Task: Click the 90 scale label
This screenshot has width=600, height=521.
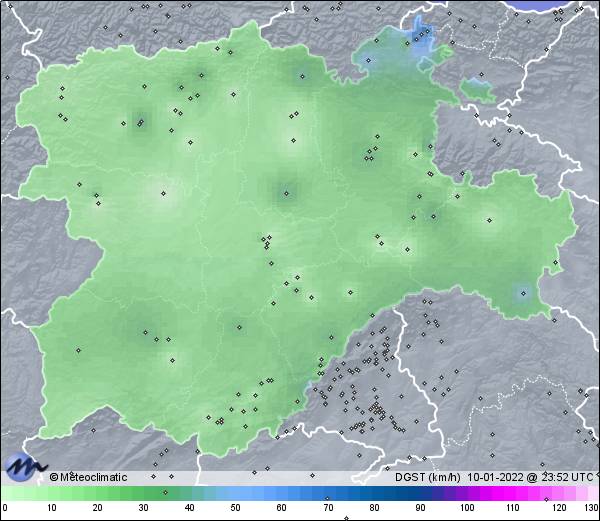Action: (420, 508)
